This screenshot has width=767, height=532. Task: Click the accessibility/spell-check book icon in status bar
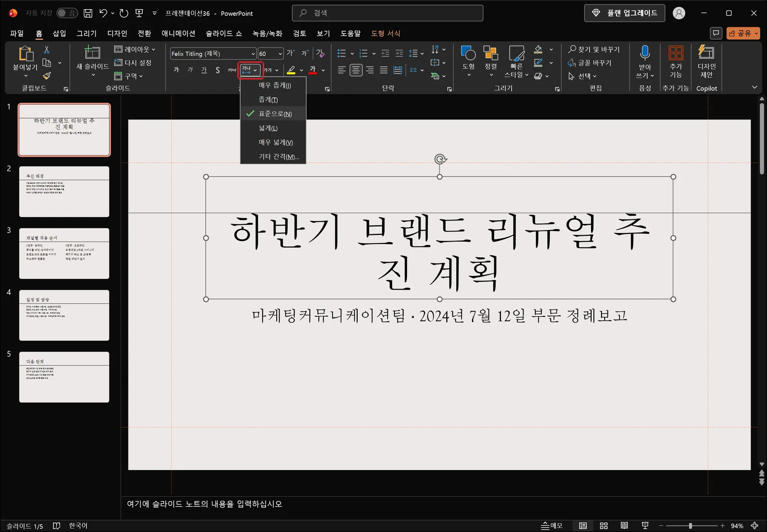(x=56, y=526)
